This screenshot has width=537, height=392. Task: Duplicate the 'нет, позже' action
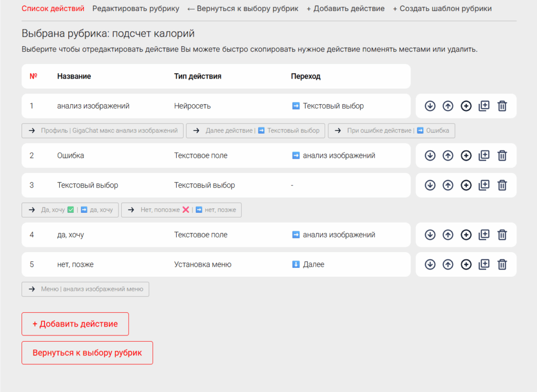(x=484, y=264)
